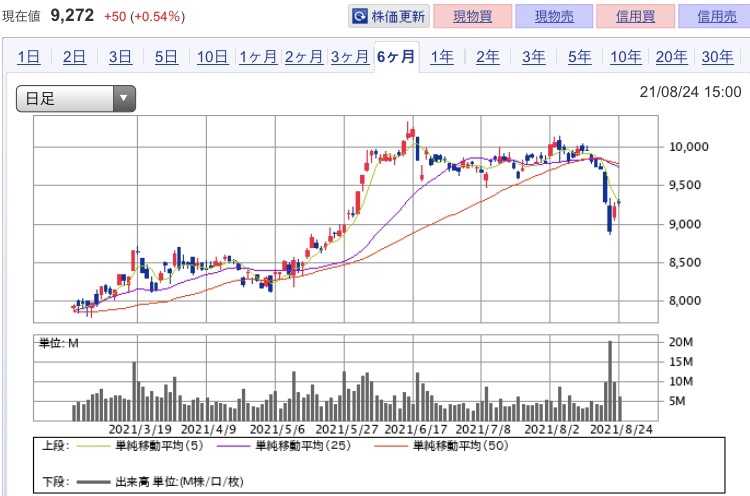Click the 2021/5/6 date label
750x496 pixels.
[277, 429]
